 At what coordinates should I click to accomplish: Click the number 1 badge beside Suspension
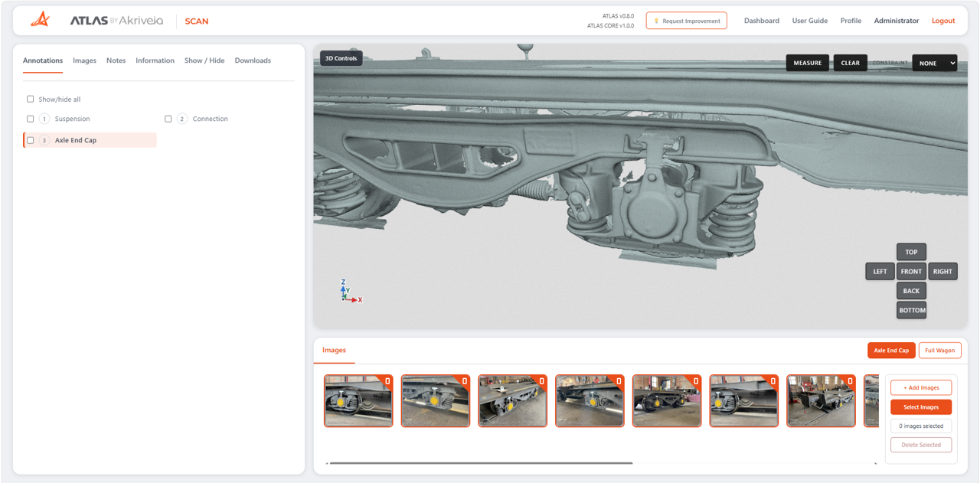point(44,119)
